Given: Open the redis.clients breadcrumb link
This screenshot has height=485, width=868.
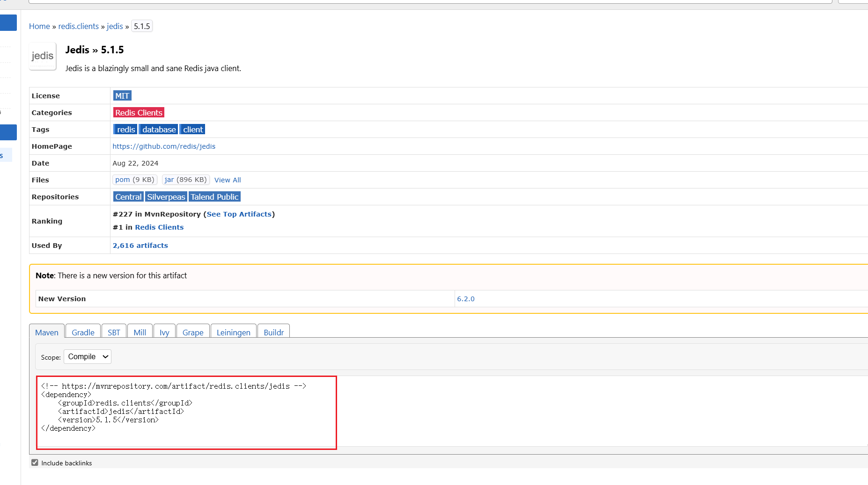Looking at the screenshot, I should pyautogui.click(x=79, y=26).
